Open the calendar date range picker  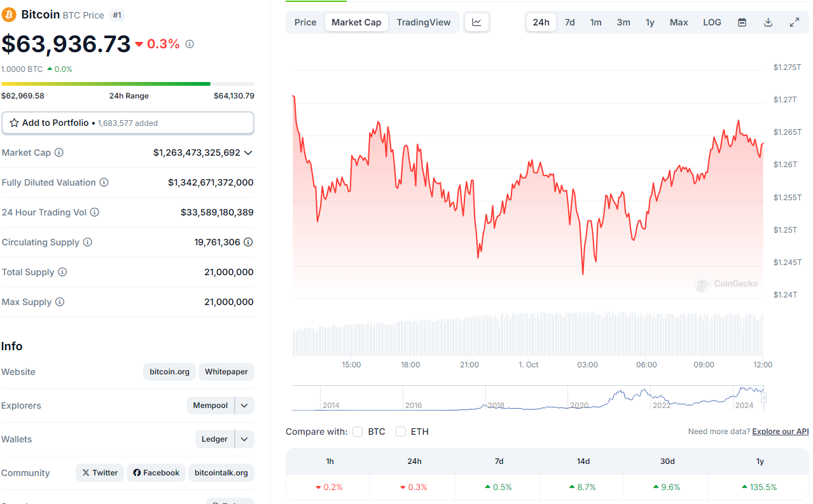742,22
